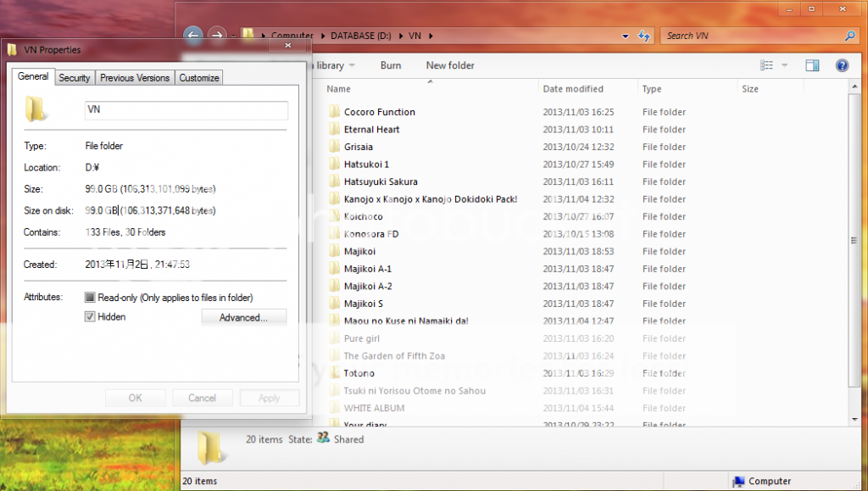Viewport: 868px width, 491px height.
Task: Open the view options dropdown arrow
Action: [x=785, y=65]
